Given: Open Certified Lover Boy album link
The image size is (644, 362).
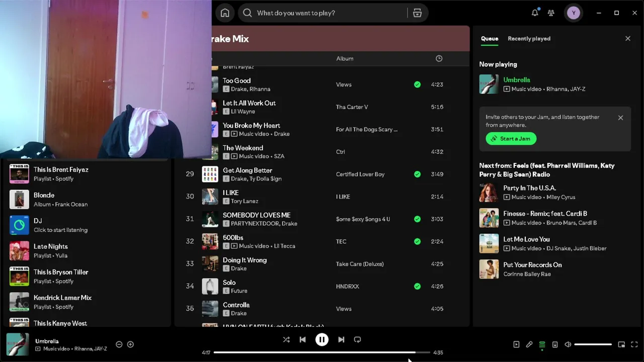Looking at the screenshot, I should click(360, 174).
